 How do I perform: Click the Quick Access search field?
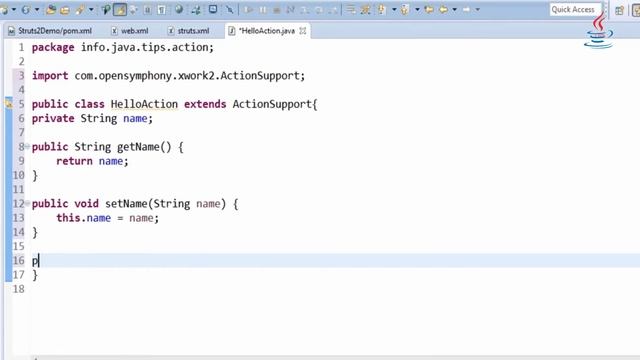[575, 9]
